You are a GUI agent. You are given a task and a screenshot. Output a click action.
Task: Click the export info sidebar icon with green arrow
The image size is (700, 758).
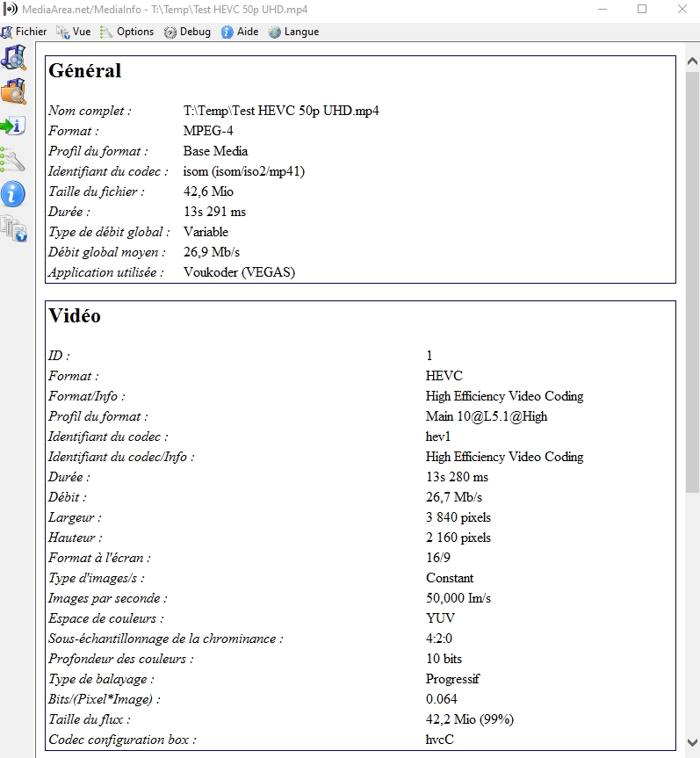point(13,126)
